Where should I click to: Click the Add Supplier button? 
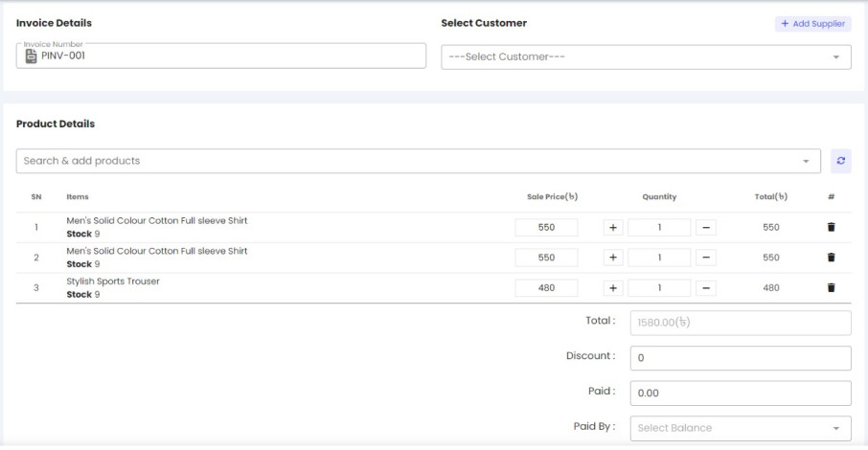point(812,24)
